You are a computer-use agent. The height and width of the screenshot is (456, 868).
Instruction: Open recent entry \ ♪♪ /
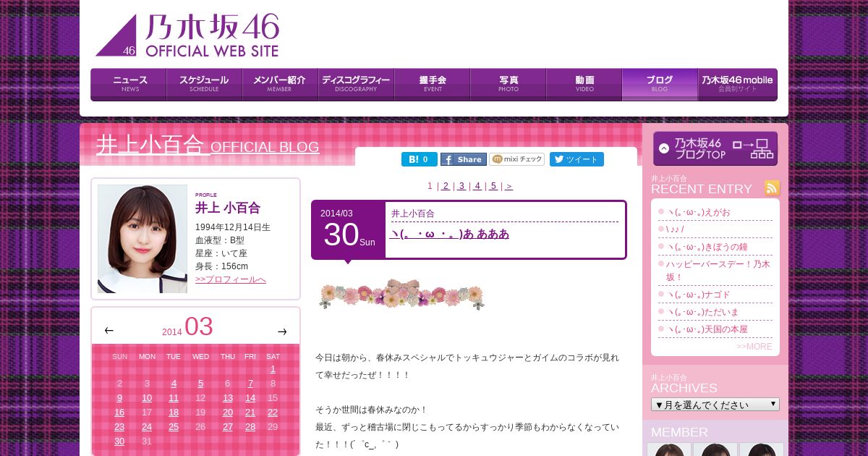(x=675, y=229)
